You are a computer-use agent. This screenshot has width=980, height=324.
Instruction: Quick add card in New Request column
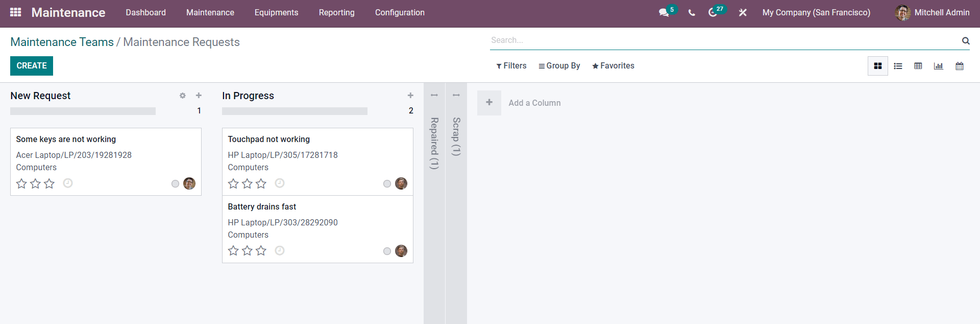[x=199, y=96]
